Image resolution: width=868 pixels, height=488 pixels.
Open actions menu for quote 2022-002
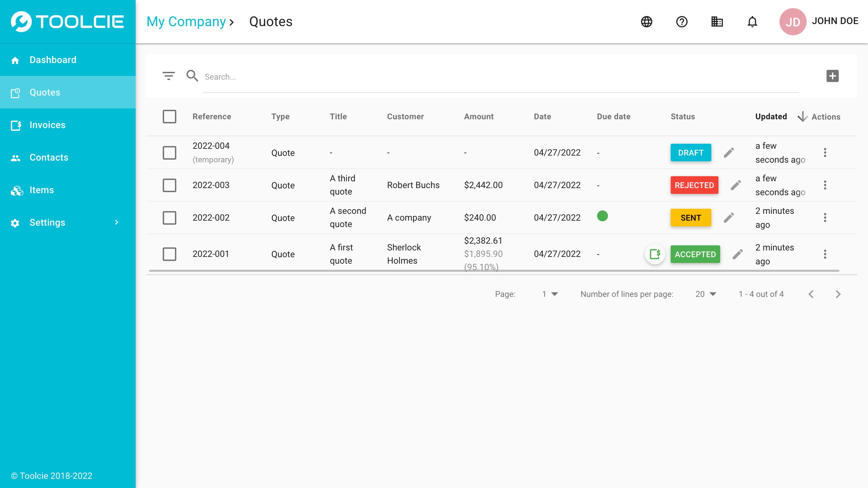pos(825,218)
